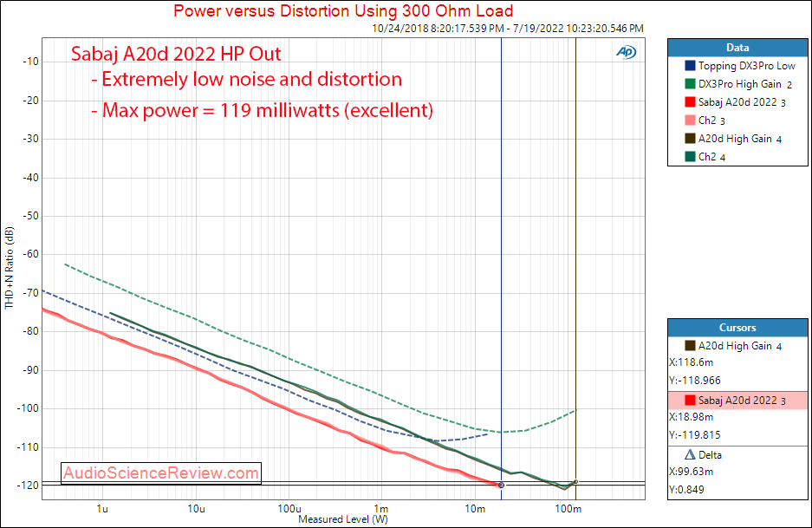Click Delta value Y:0.849
Screen dimensions: 812x528
pyautogui.click(x=686, y=490)
